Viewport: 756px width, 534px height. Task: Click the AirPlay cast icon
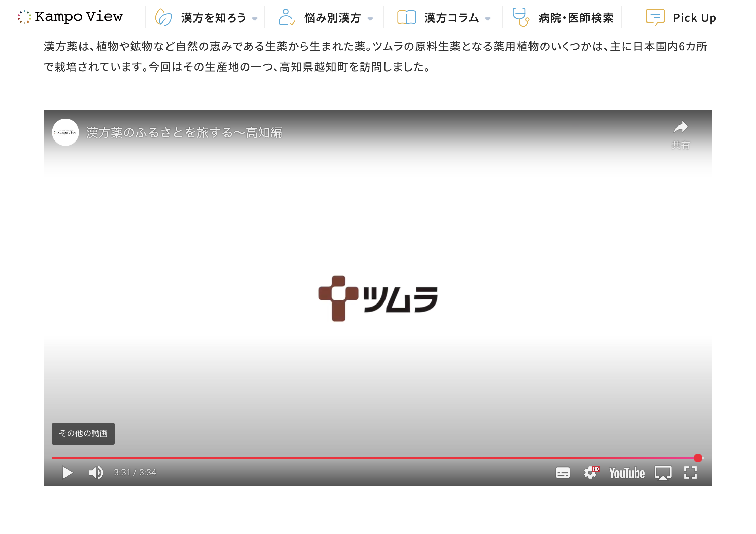point(663,473)
